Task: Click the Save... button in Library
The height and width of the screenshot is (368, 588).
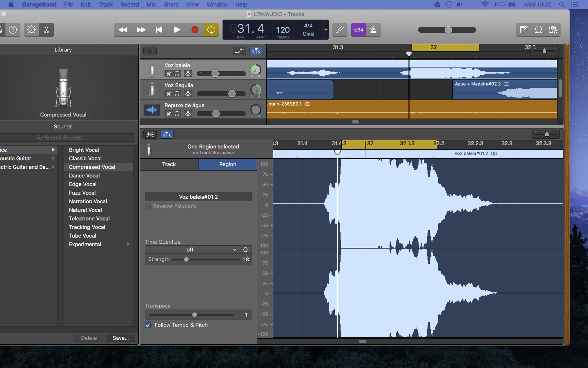Action: (120, 338)
